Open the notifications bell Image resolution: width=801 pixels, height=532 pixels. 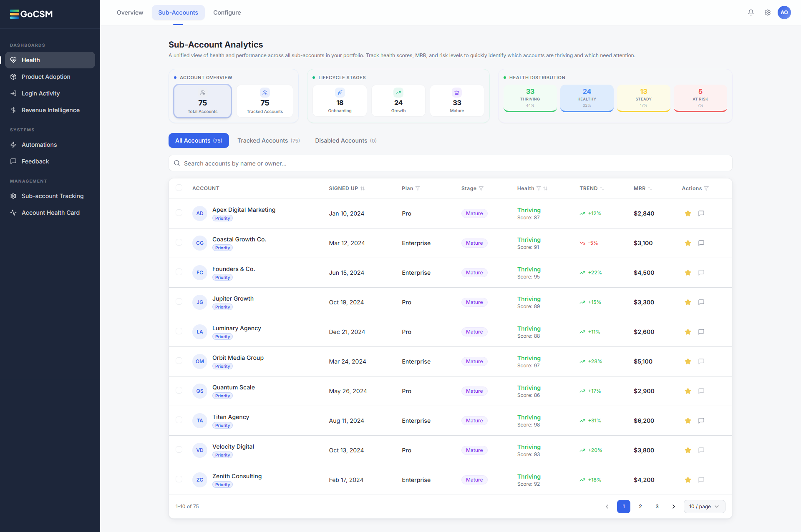[x=751, y=13]
